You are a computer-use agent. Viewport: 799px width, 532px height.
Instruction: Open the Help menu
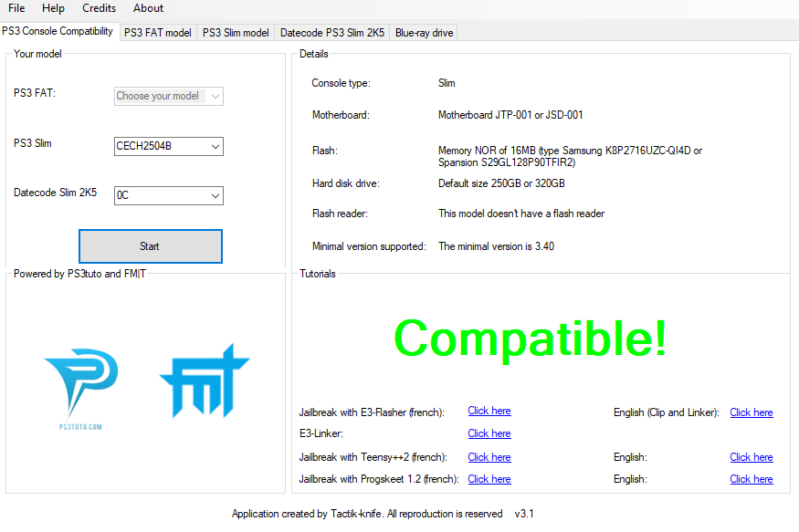tap(53, 8)
